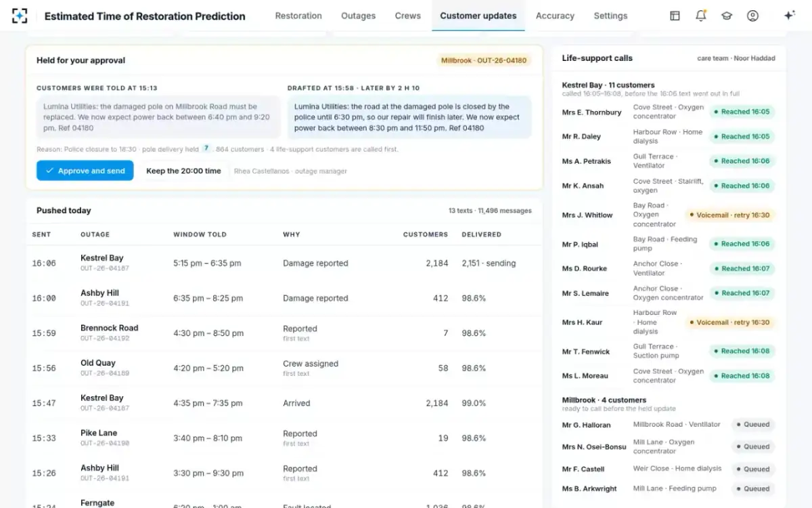Screen dimensions: 812x508
Task: Click the WINDOW TOLD column header
Action: click(x=200, y=234)
